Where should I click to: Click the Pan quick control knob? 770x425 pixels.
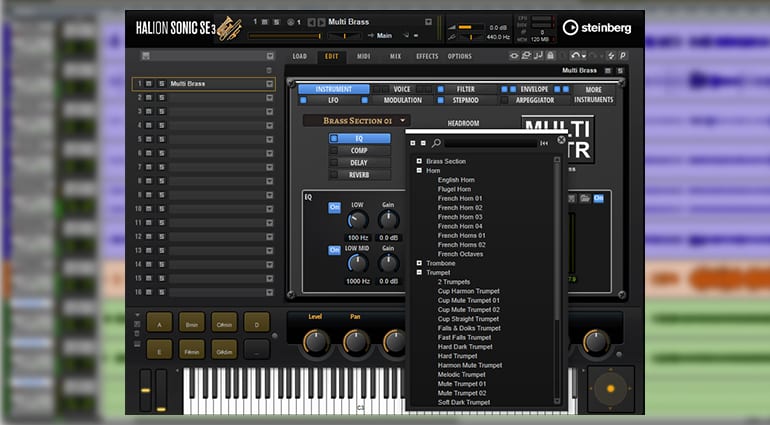point(356,342)
